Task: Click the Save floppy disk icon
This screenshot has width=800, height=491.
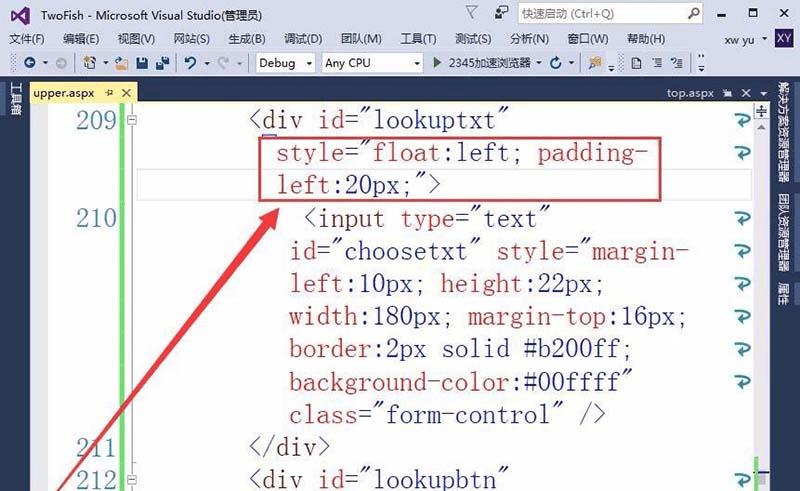Action: pyautogui.click(x=142, y=63)
